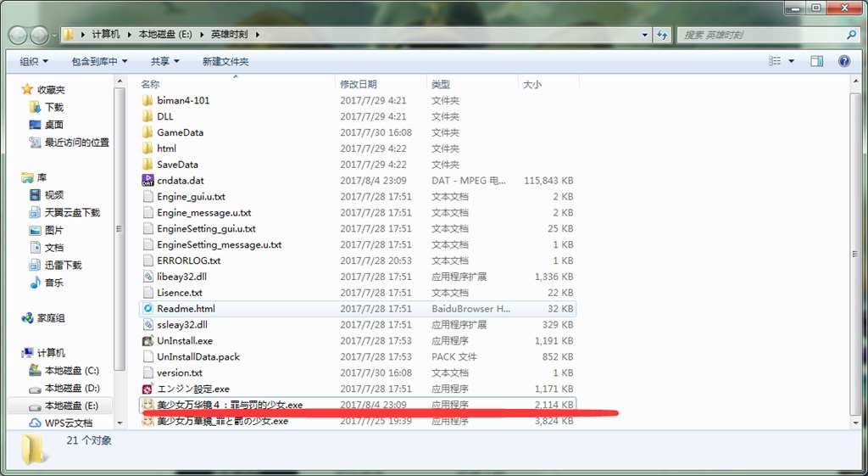Click the cndata.dat file icon
Viewport: 868px width, 476px height.
[x=148, y=181]
